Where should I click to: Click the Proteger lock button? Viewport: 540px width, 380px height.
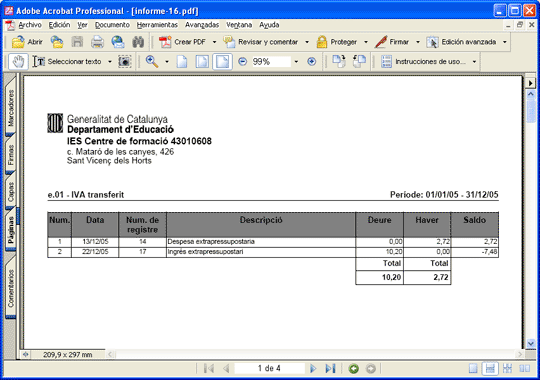(x=337, y=42)
